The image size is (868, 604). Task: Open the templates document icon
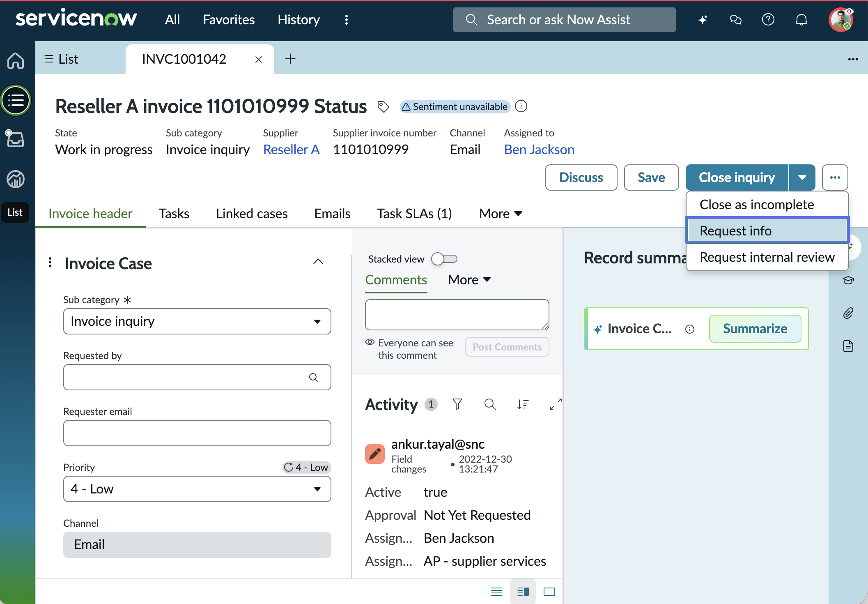point(848,346)
